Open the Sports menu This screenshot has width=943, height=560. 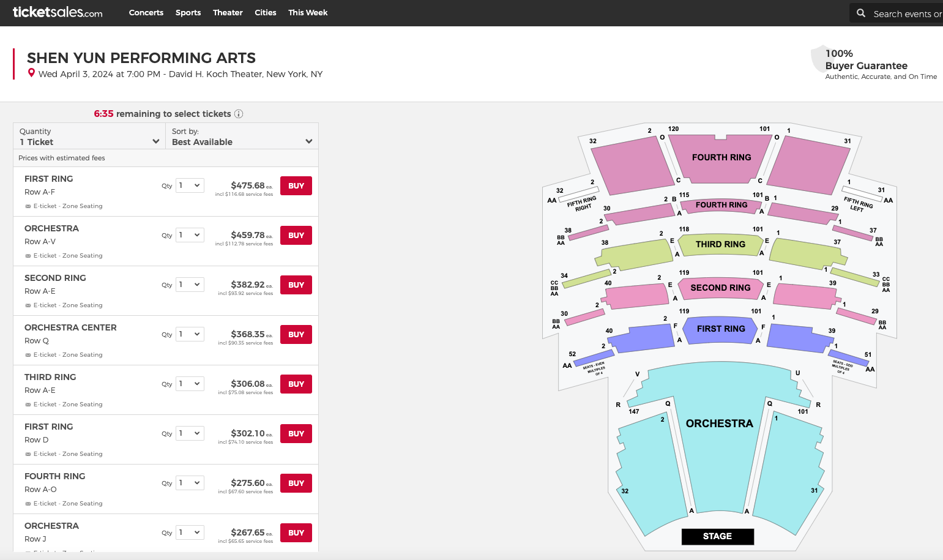point(188,12)
